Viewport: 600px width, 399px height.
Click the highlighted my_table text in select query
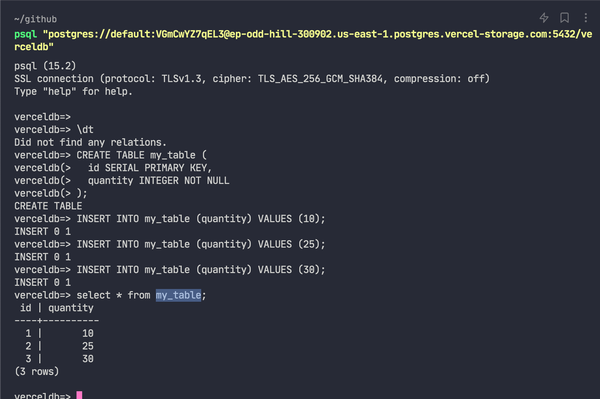[x=178, y=295]
